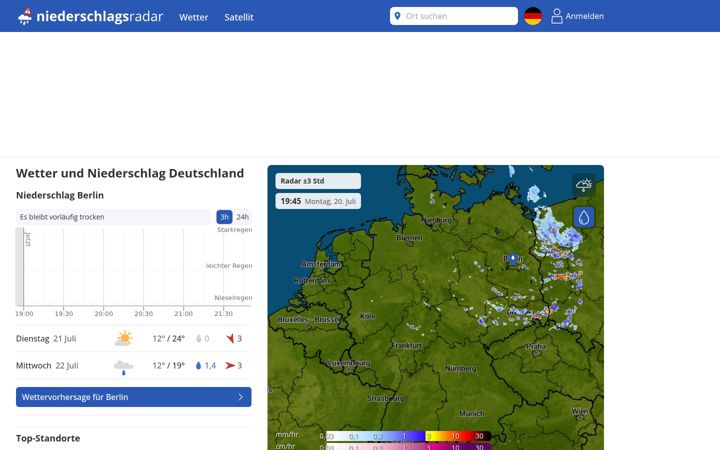Click the Praha city label on map
This screenshot has width=720, height=450.
point(536,346)
